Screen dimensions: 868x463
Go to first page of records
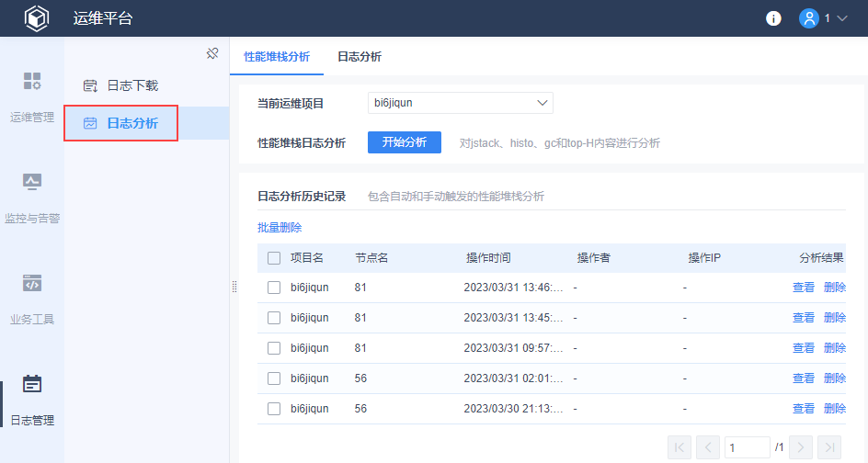(x=680, y=447)
